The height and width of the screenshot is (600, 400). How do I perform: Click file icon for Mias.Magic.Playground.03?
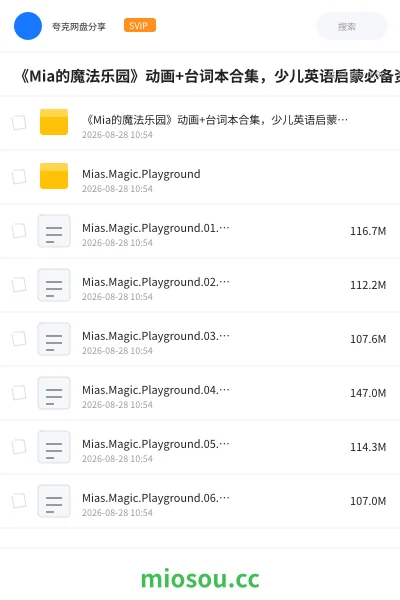[54, 339]
